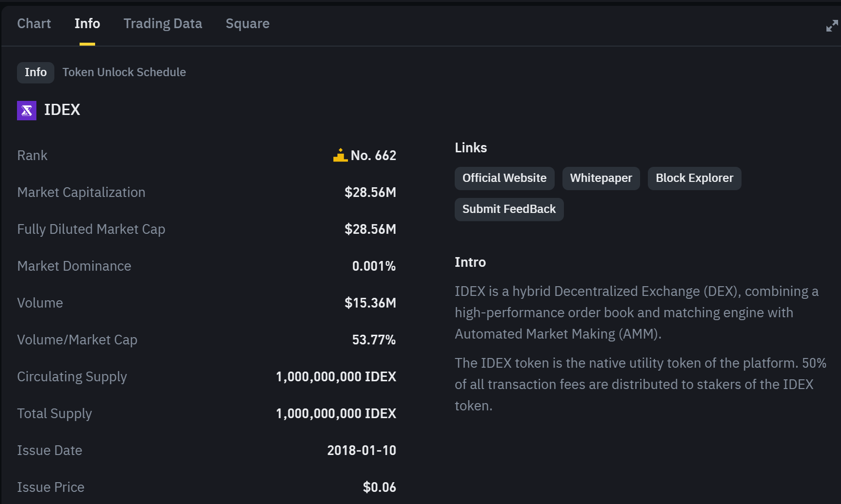Go to the Square tab
The width and height of the screenshot is (841, 504).
[x=247, y=23]
